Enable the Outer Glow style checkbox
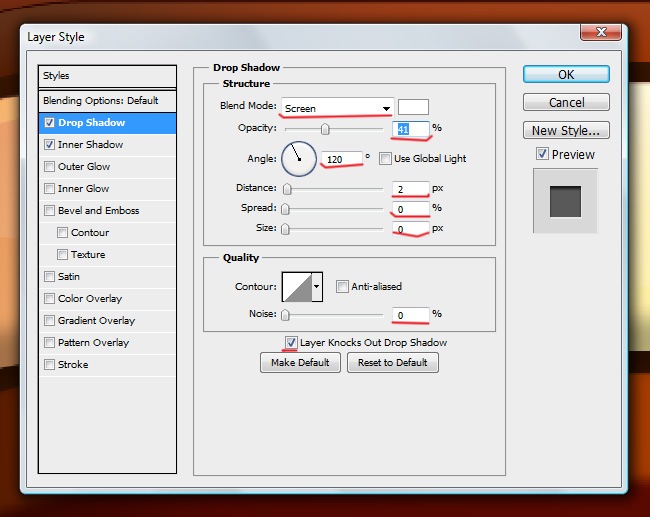This screenshot has width=650, height=517. [x=50, y=167]
